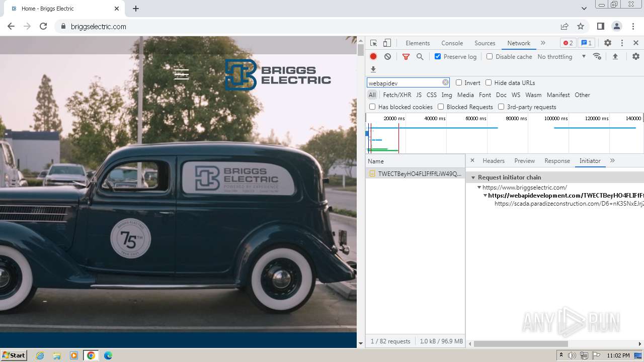Viewport: 644px width, 362px height.
Task: Switch to the Sources panel
Action: tap(485, 43)
